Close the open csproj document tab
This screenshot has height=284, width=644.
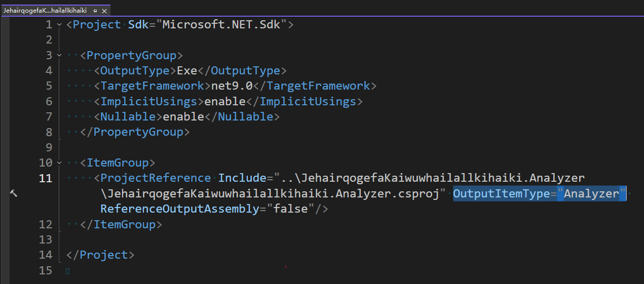click(x=104, y=10)
